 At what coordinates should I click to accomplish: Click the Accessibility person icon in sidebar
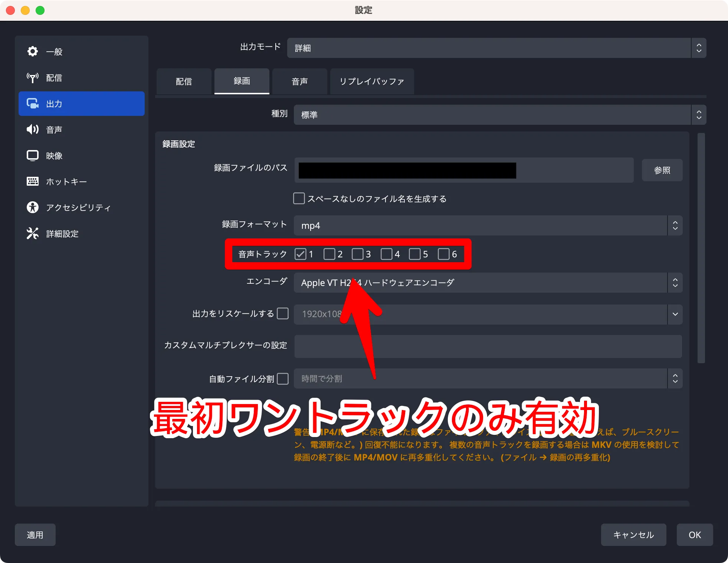[x=33, y=207]
